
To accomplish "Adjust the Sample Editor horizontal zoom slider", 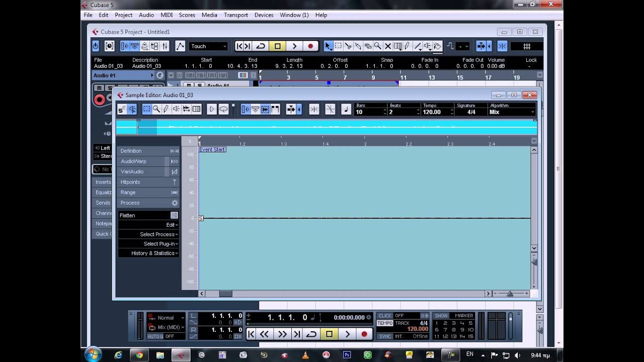I will [x=510, y=294].
